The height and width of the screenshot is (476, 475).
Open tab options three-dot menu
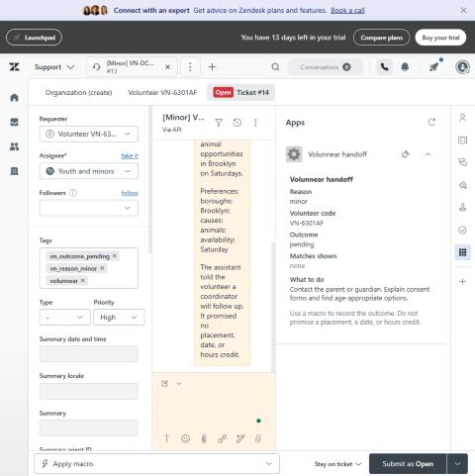click(190, 67)
